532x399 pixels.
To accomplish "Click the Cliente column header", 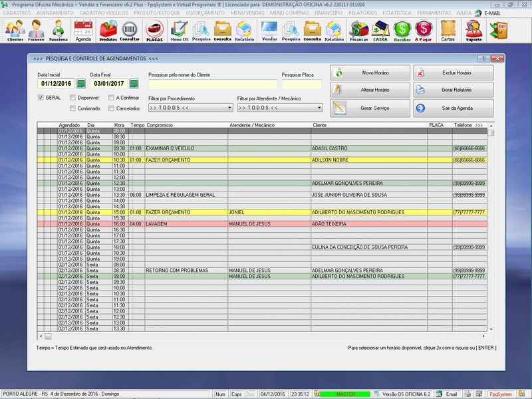I will [369, 125].
